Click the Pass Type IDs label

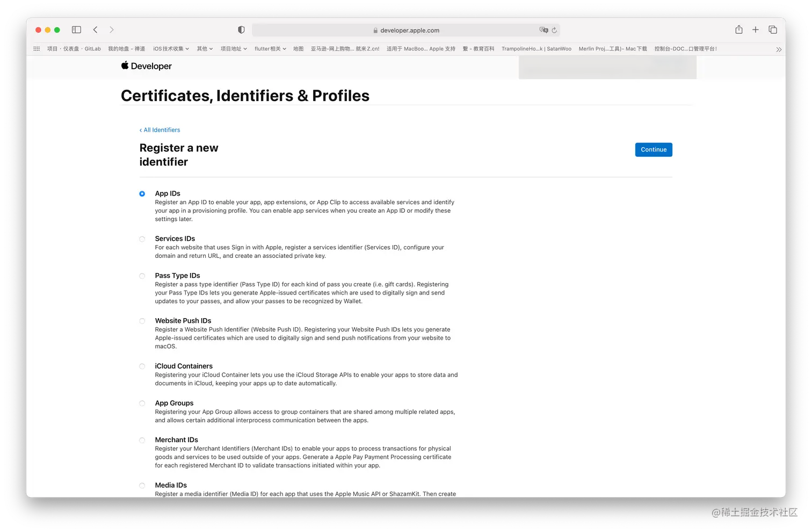point(178,276)
